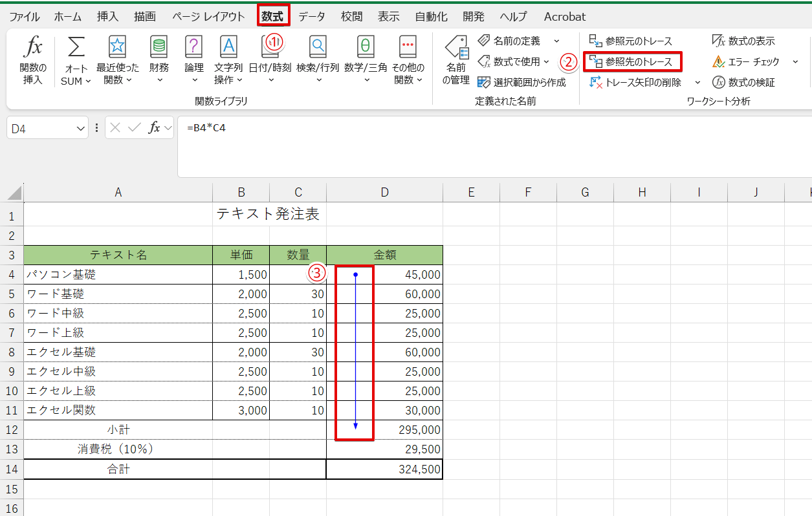The height and width of the screenshot is (516, 812).
Task: Switch to the Insert (挿入) tab
Action: pyautogui.click(x=107, y=16)
